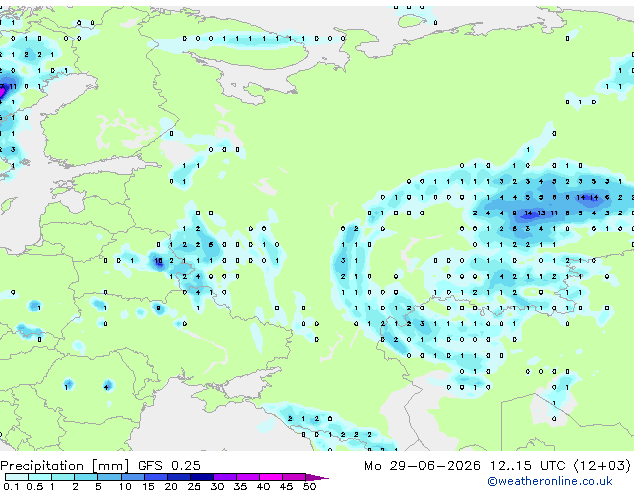Viewport: 634px width, 490px height.
Task: Click the 'Precipitation [mm]' title text
Action: click(x=65, y=466)
